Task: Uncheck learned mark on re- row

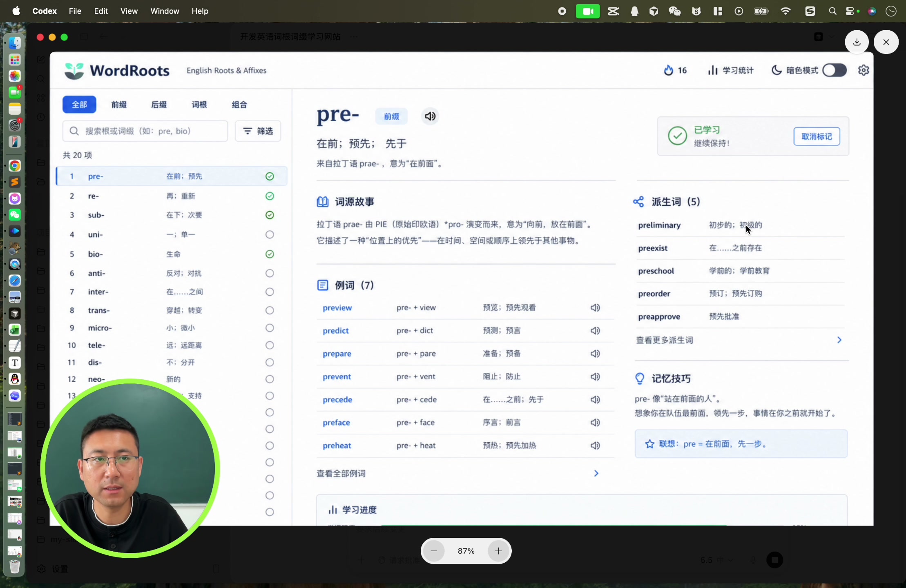Action: point(270,196)
